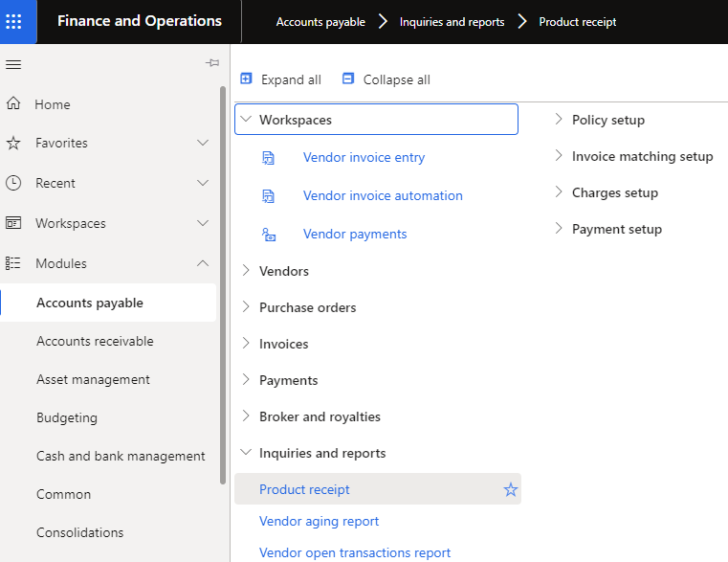Click the Vendor invoice entry workspace icon

coord(269,158)
